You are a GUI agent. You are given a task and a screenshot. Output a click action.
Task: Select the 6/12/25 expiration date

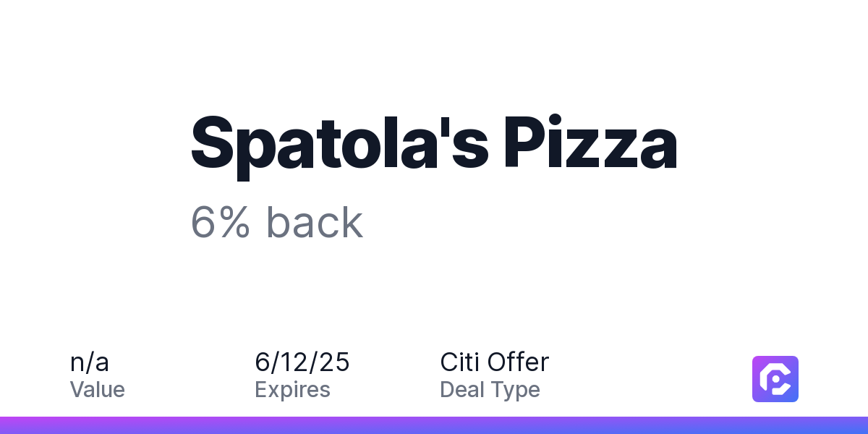[302, 362]
